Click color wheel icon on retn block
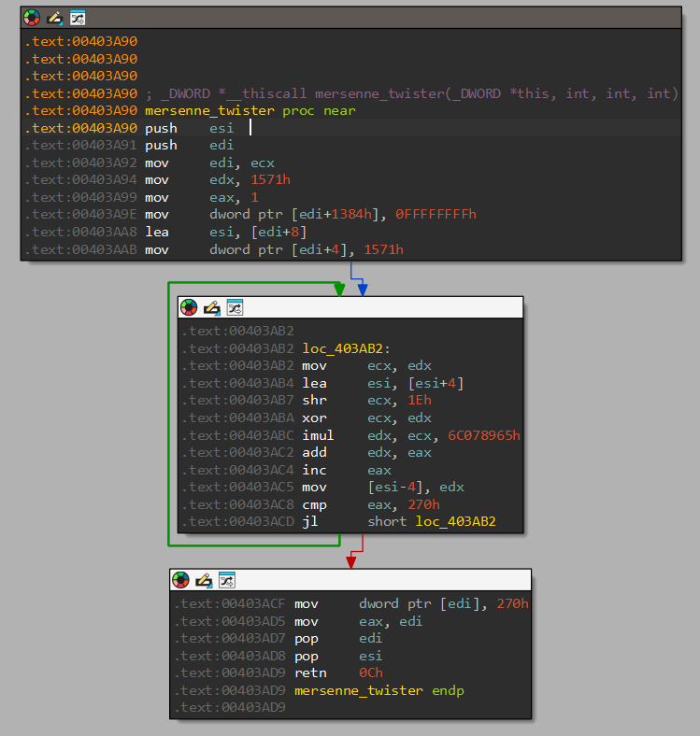 point(180,580)
